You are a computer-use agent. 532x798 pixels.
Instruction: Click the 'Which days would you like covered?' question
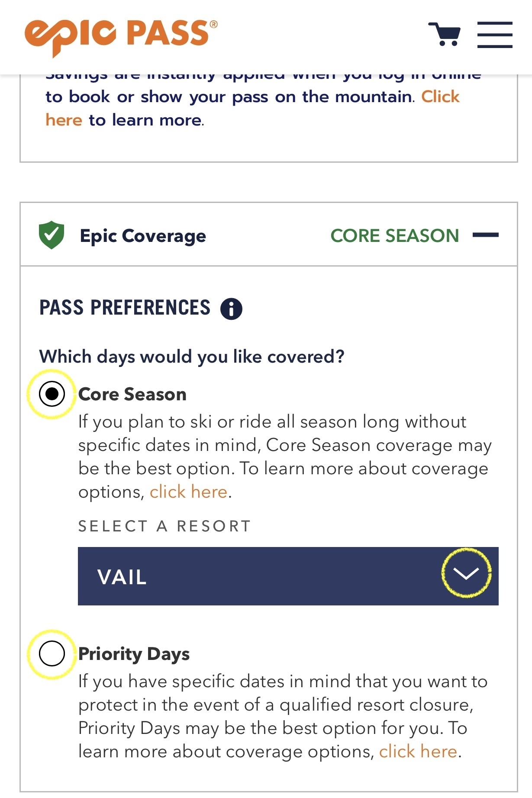click(x=192, y=357)
